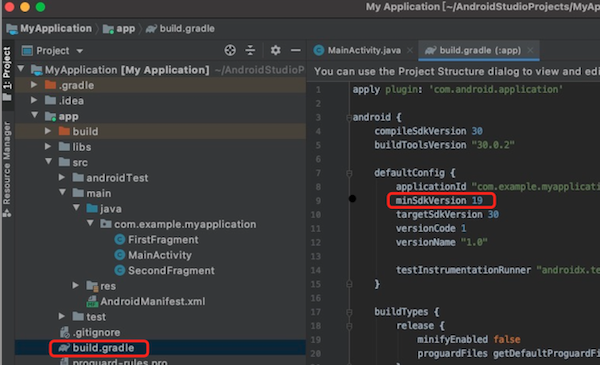This screenshot has width=600, height=365.
Task: Close the build.gradle (:app) tab
Action: tap(530, 50)
